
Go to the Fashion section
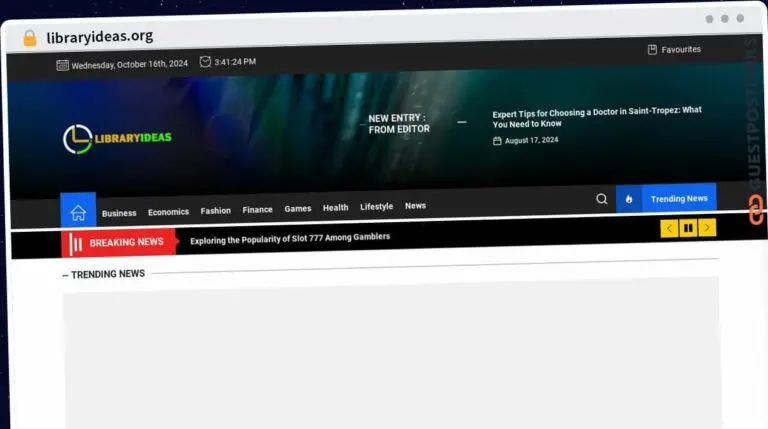click(216, 211)
